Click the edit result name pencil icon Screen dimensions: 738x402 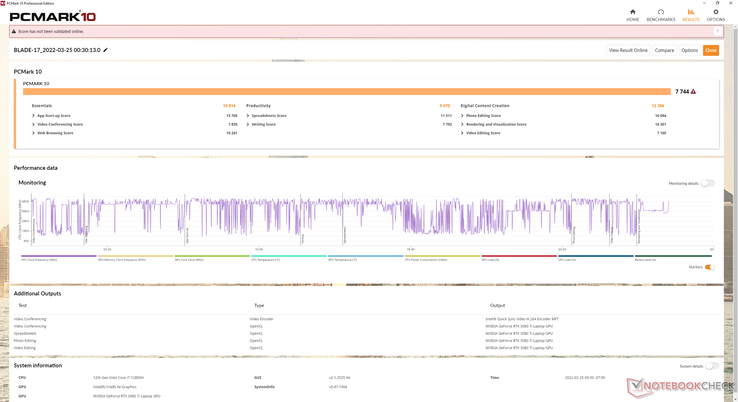105,50
